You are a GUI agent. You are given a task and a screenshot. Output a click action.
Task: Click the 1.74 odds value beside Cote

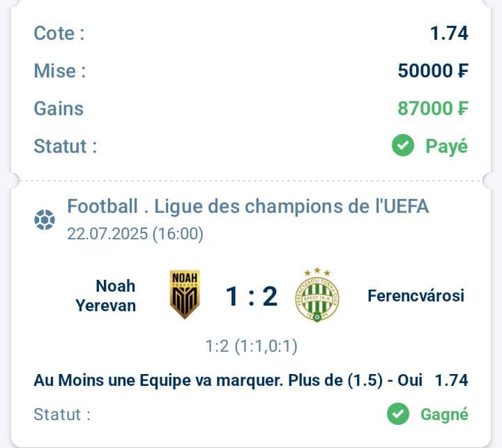[449, 33]
